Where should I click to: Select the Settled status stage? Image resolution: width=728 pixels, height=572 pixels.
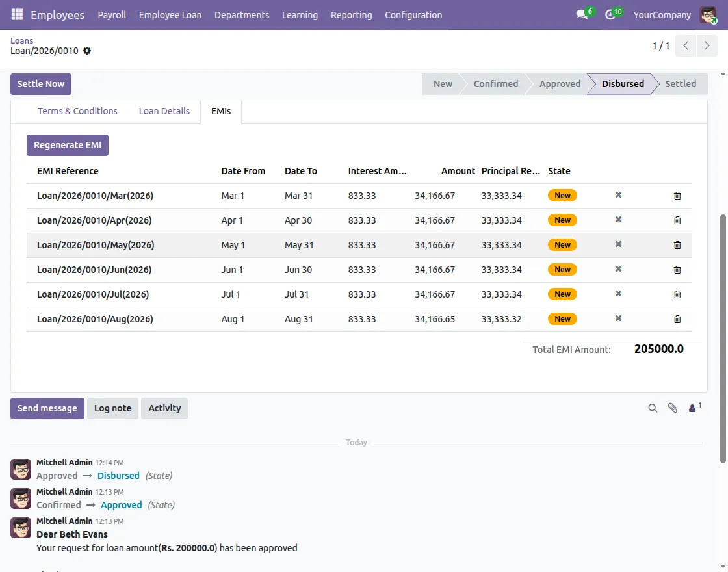click(680, 84)
